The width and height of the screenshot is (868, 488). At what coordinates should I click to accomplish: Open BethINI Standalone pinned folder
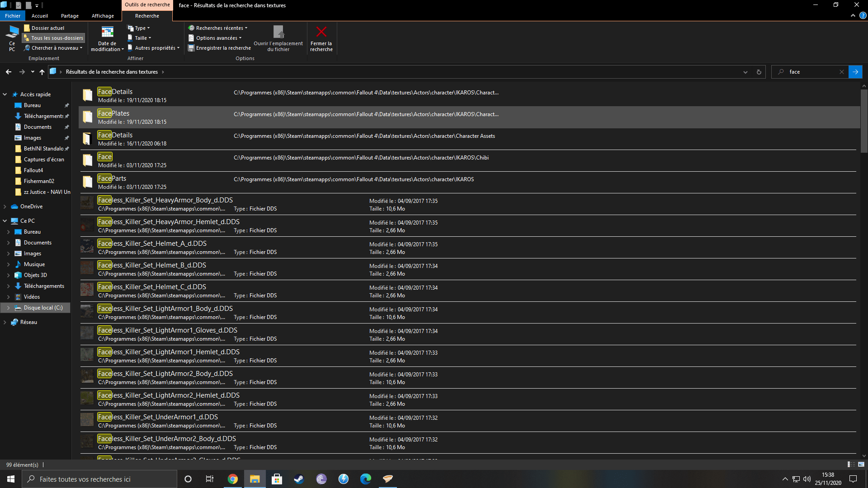tap(43, 149)
